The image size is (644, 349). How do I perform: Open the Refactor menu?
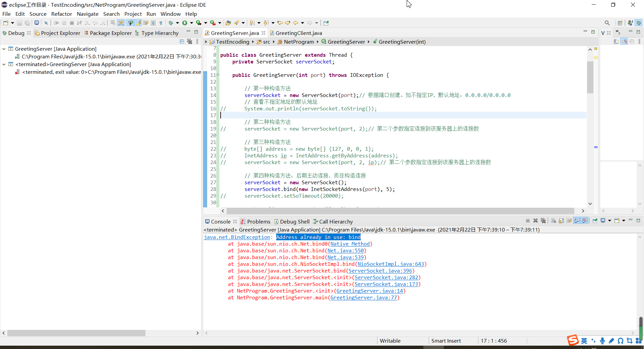coord(61,14)
